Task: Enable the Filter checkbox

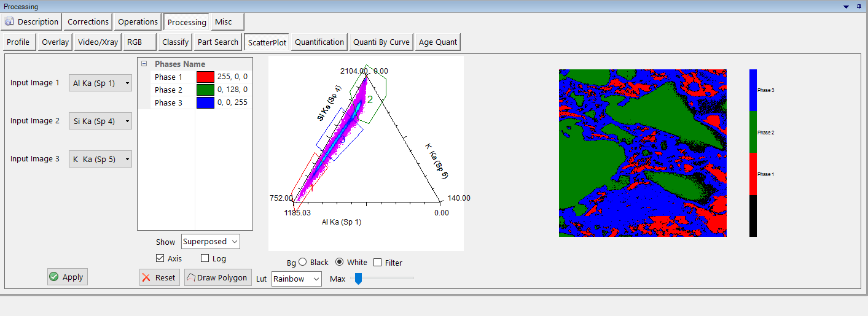Action: [378, 263]
